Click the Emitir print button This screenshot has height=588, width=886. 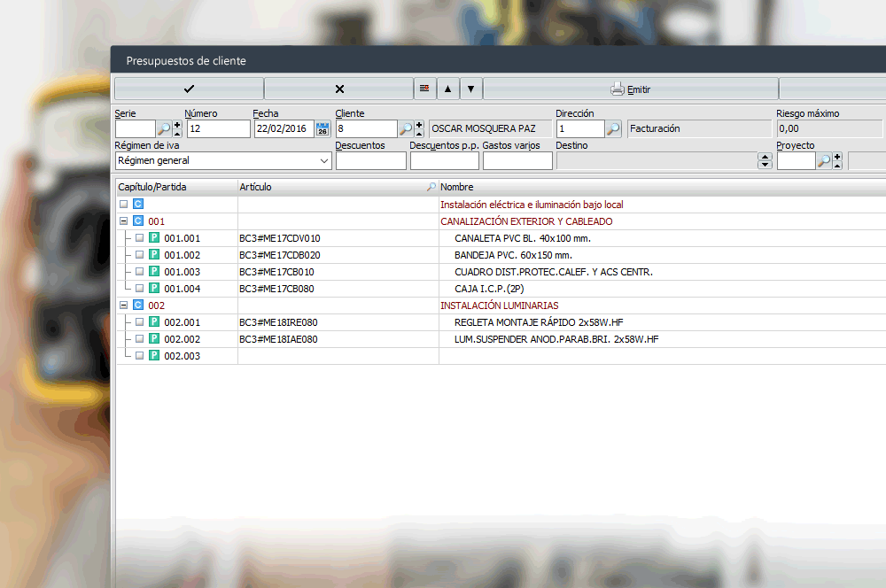[x=630, y=89]
